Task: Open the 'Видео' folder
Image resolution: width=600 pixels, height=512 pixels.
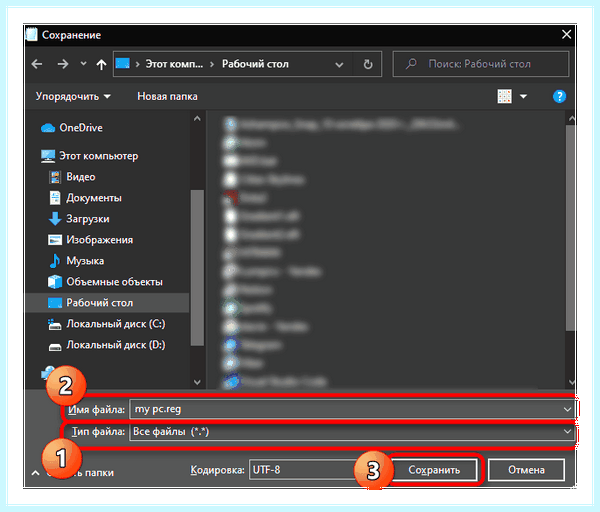Action: pos(72,177)
